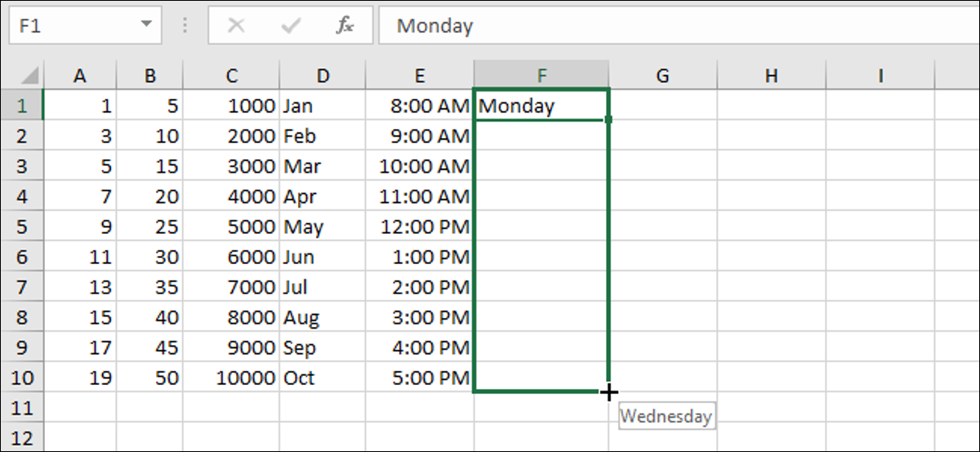Click the fill handle on cell F1
980x452 pixels.
[x=608, y=120]
